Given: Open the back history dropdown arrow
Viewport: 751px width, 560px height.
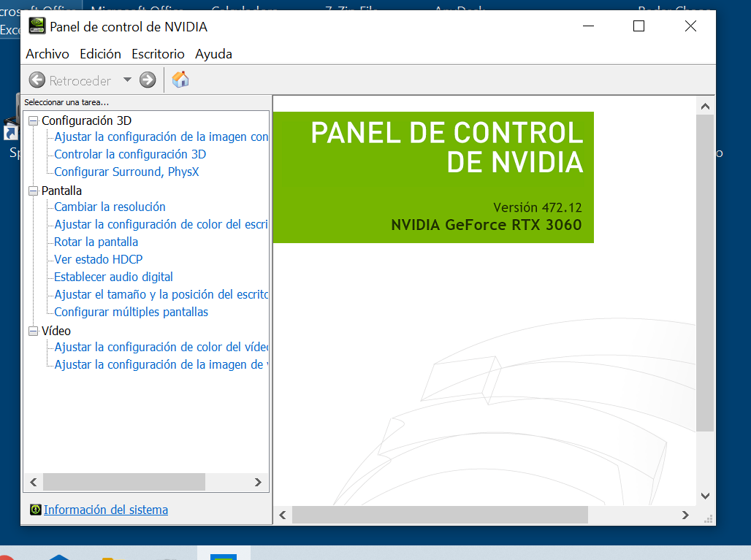Looking at the screenshot, I should pyautogui.click(x=127, y=80).
